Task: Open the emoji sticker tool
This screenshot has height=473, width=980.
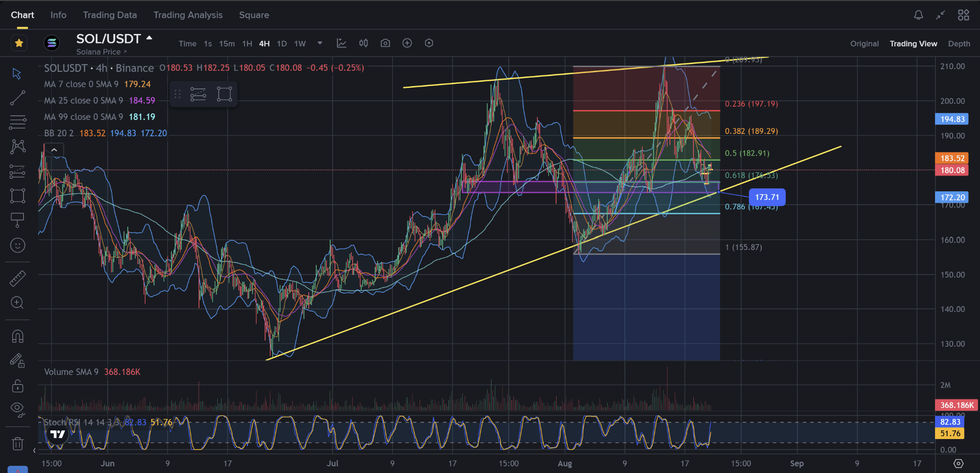Action: 17,245
